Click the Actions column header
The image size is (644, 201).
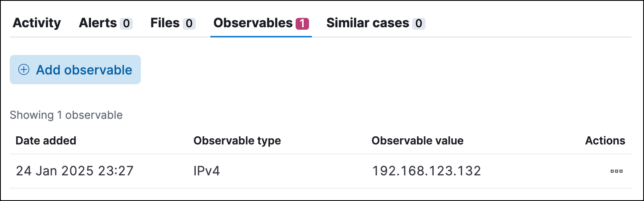[605, 141]
